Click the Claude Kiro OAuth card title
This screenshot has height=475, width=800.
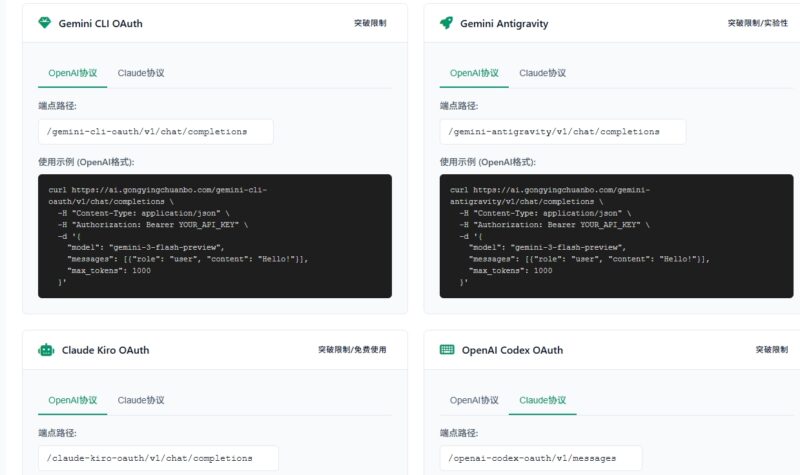106,350
